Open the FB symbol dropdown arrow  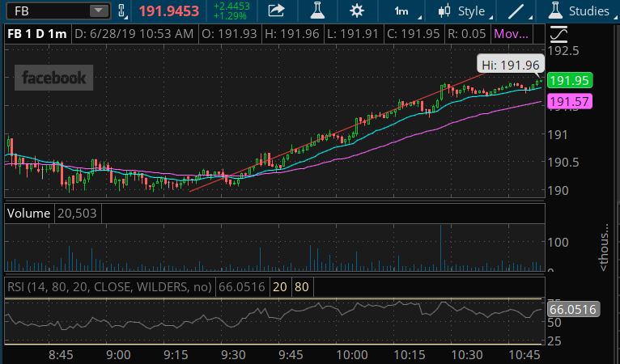point(99,11)
